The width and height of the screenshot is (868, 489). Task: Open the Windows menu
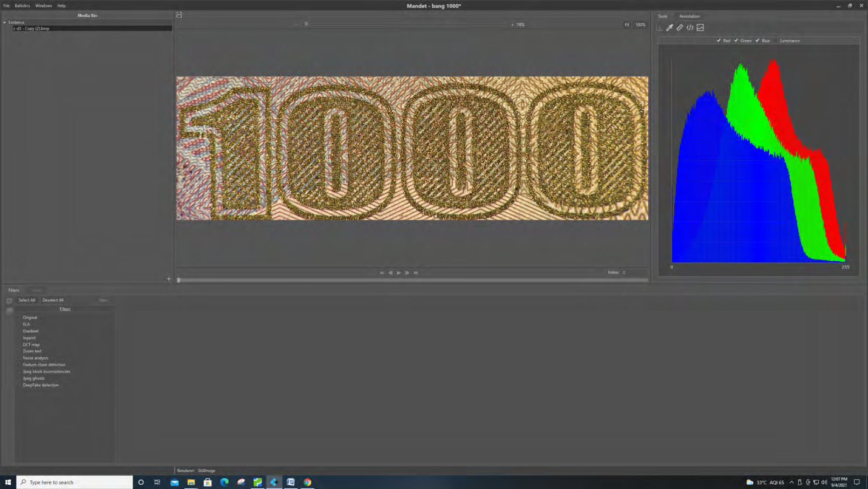click(44, 5)
